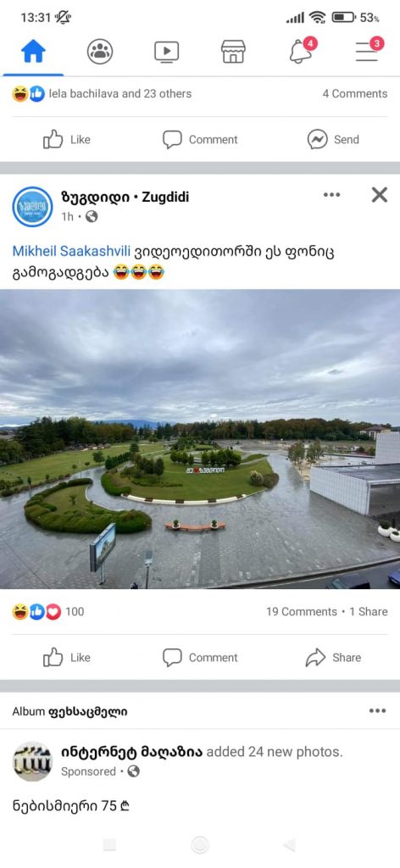This screenshot has width=400, height=868.
Task: Show reactions list with 100 count
Action: [48, 612]
